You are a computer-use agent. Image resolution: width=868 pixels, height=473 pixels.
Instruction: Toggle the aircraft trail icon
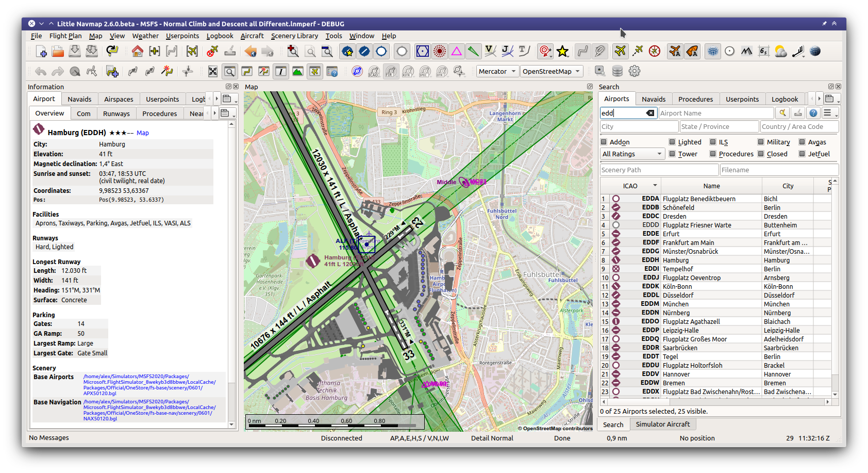[x=638, y=51]
